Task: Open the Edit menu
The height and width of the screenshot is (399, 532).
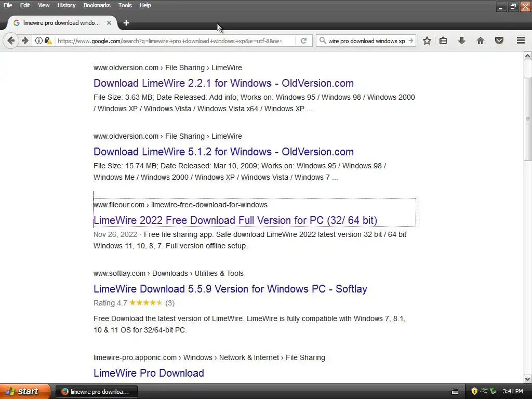Action: point(25,5)
